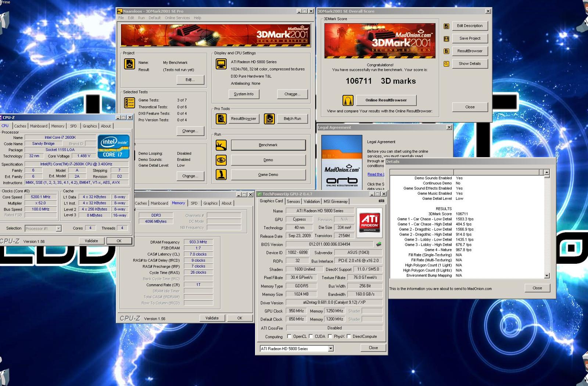Click the Demo eye icon
Image resolution: width=588 pixels, height=386 pixels.
[x=221, y=160]
